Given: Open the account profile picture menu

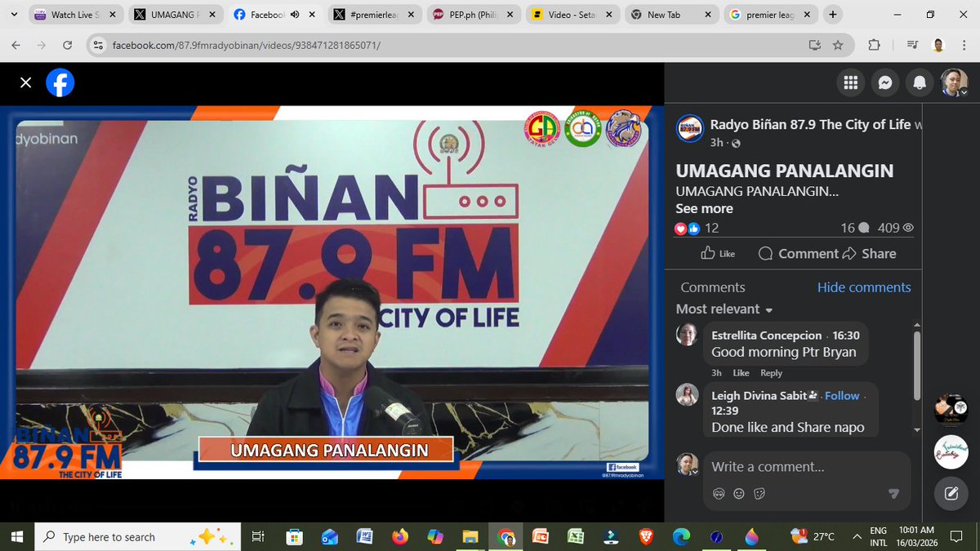Looking at the screenshot, I should coord(954,82).
